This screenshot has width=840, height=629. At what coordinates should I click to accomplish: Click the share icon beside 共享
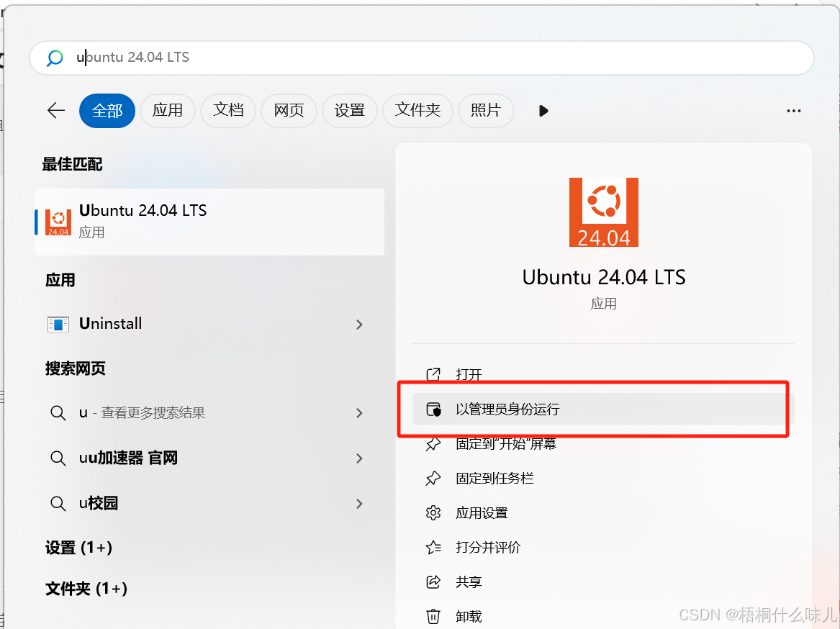coord(433,582)
